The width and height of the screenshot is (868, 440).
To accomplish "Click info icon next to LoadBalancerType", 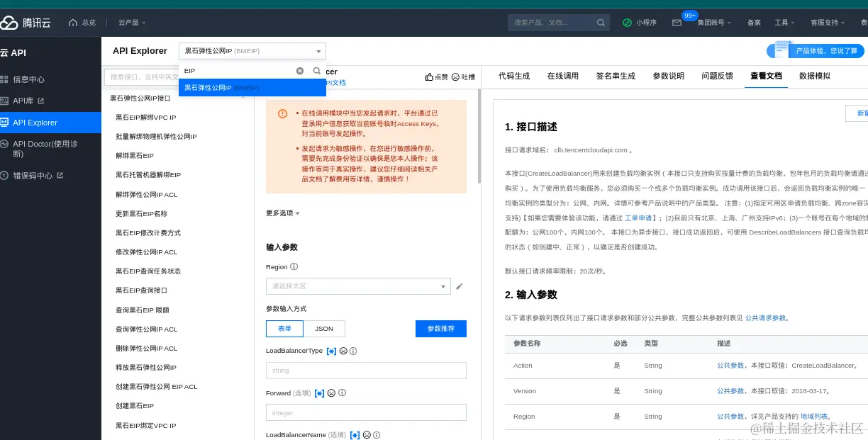I will coord(353,351).
